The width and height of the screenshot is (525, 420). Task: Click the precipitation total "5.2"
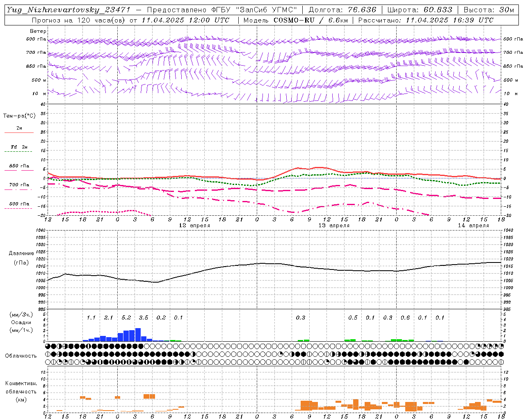126,318
